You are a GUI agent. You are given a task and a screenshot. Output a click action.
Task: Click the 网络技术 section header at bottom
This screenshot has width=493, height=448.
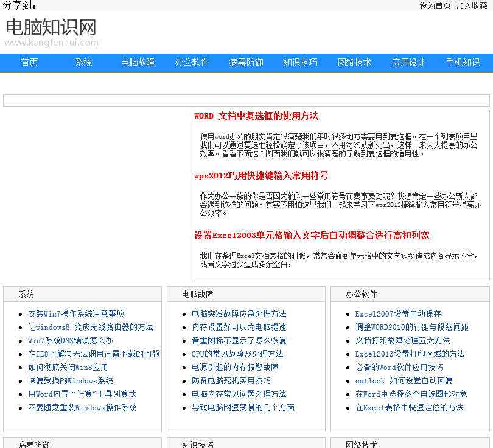click(x=362, y=444)
